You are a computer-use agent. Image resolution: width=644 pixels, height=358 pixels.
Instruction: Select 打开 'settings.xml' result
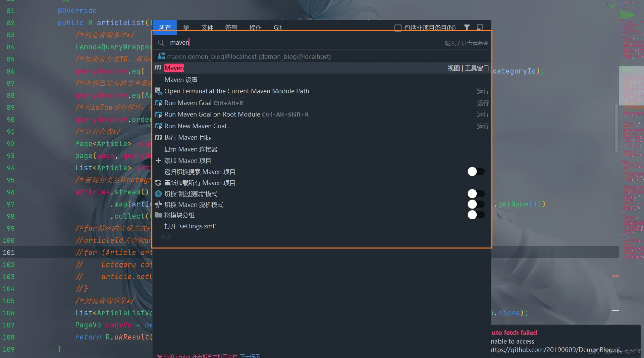(x=322, y=226)
